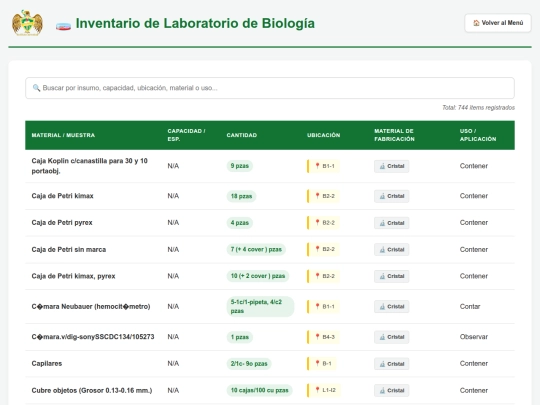This screenshot has height=405, width=540.
Task: Click flask icon in Caja de Petri kimax row
Action: coord(382,196)
